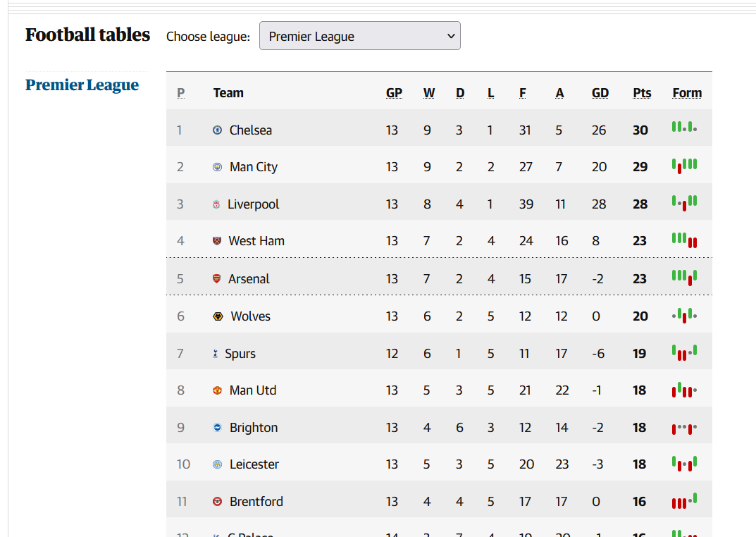Click the Wolves club crest icon
Image resolution: width=756 pixels, height=537 pixels.
click(218, 316)
